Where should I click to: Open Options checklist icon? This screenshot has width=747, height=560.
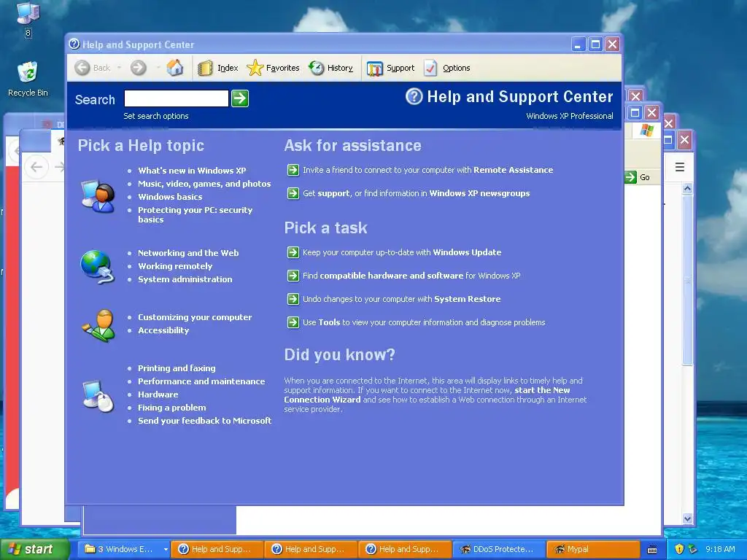tap(430, 68)
